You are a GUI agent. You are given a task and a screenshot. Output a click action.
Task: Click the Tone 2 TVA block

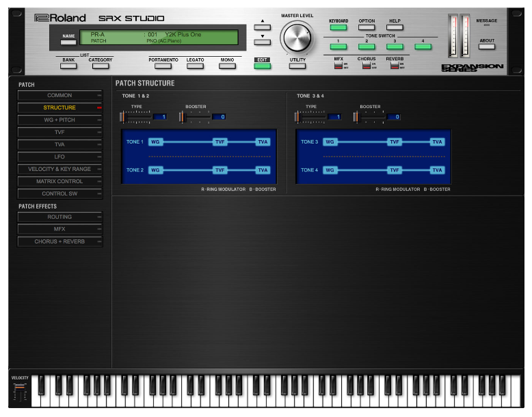pyautogui.click(x=263, y=170)
